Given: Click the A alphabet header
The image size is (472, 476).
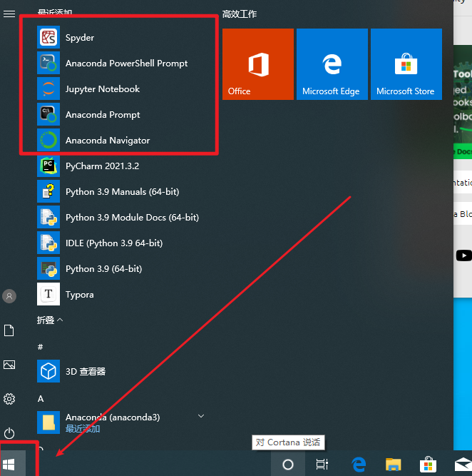Looking at the screenshot, I should tap(41, 399).
